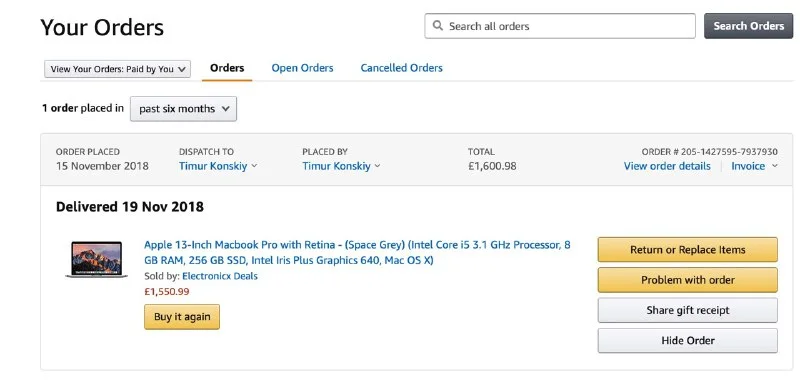
Task: Expand Placed By Timur Konskiy dropdown
Action: coord(341,166)
